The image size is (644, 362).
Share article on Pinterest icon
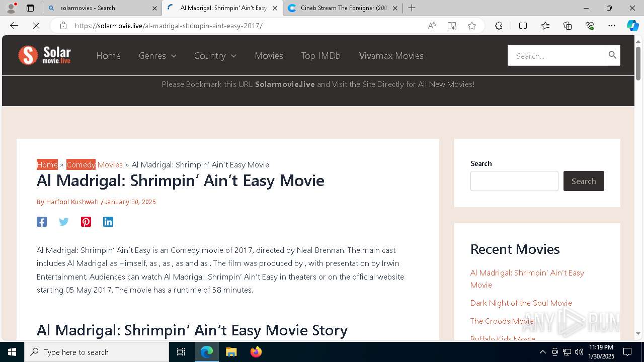(86, 222)
